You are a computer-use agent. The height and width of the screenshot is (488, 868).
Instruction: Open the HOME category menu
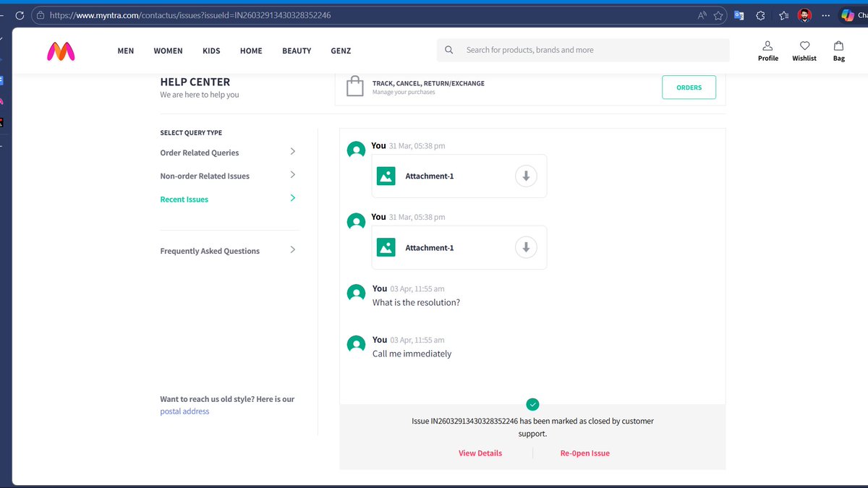(251, 51)
